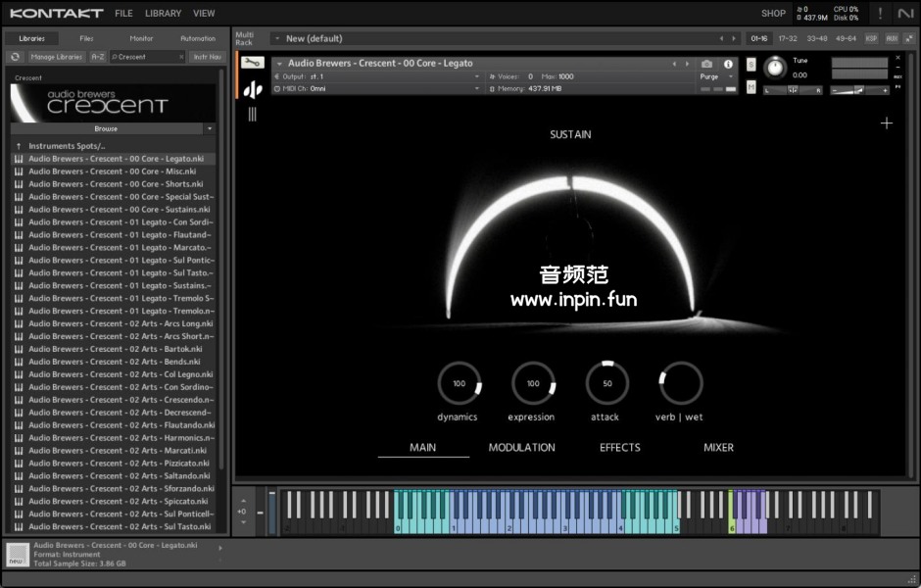Open instrument edit mode with wrench icon
The width and height of the screenshot is (921, 588).
[x=252, y=63]
